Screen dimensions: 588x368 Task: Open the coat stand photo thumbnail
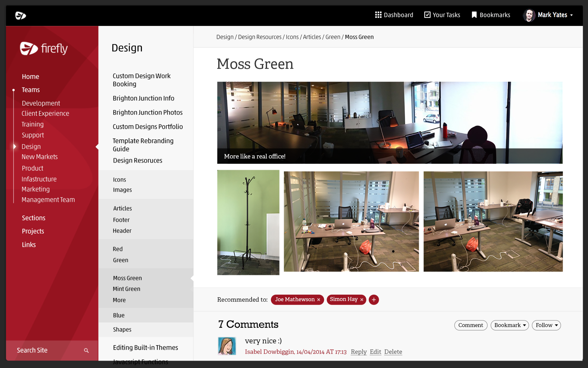point(248,222)
